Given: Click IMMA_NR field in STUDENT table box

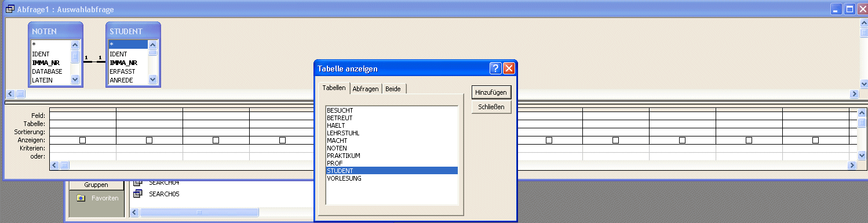Looking at the screenshot, I should pyautogui.click(x=128, y=63).
